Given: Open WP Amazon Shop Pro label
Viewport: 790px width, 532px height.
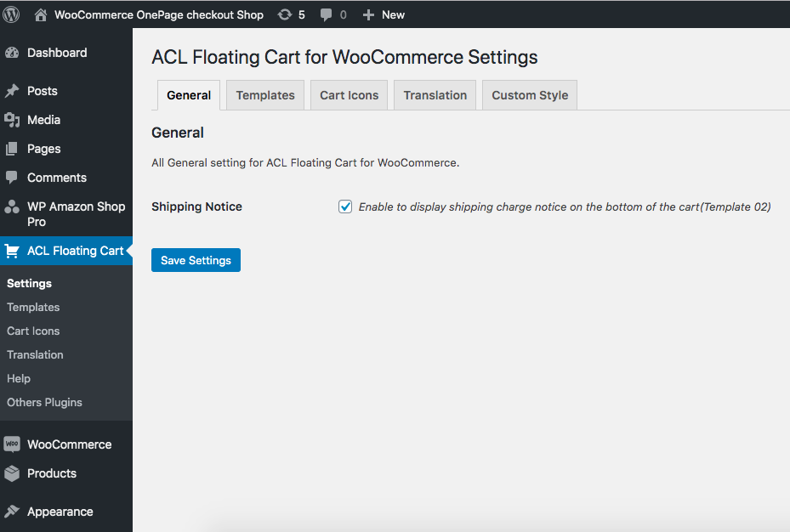Looking at the screenshot, I should point(76,214).
